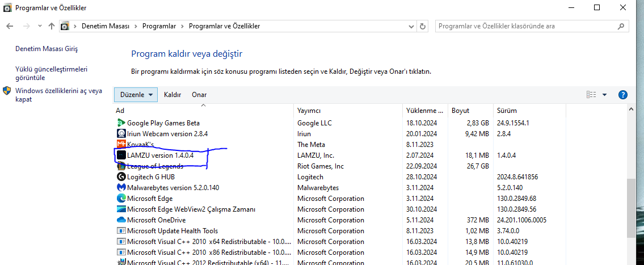644x265 pixels.
Task: Click the Malwarebytes program icon
Action: [x=121, y=187]
